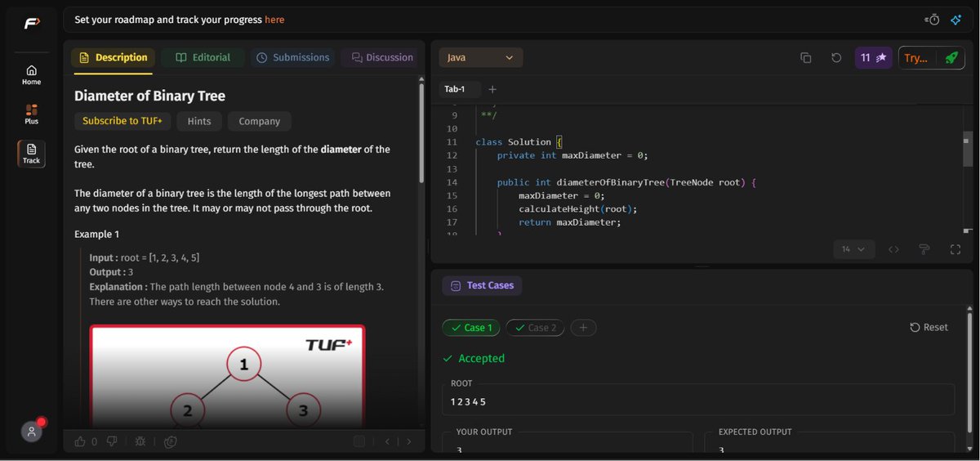Start the stopwatch timer icon
The width and height of the screenshot is (980, 461).
[x=932, y=20]
